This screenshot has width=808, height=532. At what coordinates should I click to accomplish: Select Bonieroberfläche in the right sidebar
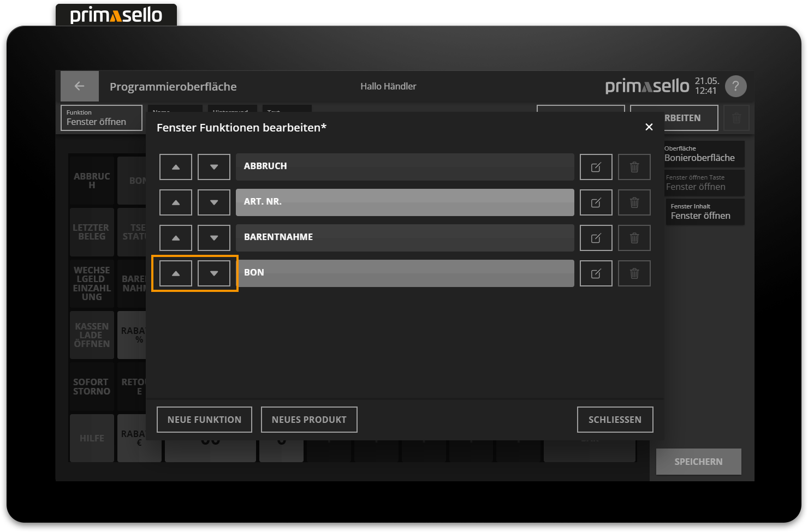(704, 153)
